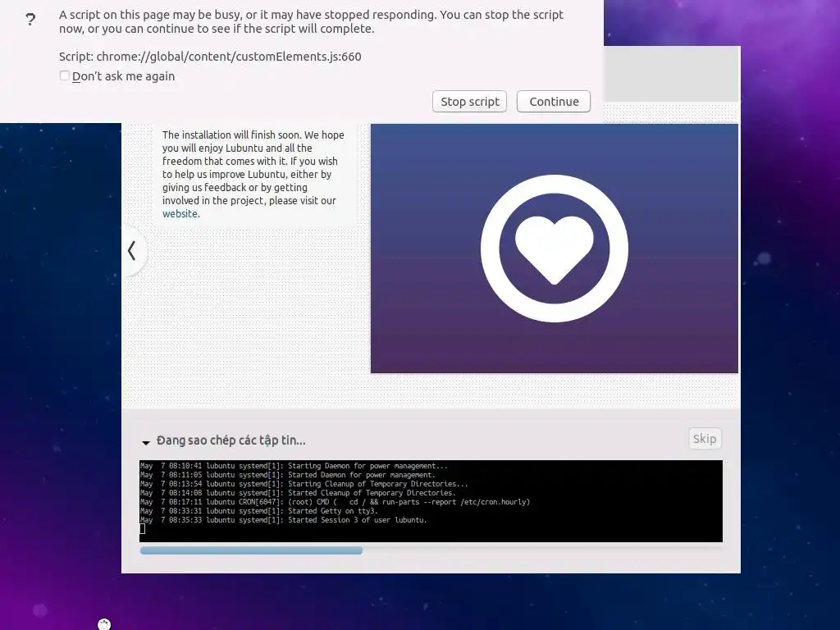Click the log line 'Started Getty on tty3.'
The image size is (840, 630).
pos(258,511)
